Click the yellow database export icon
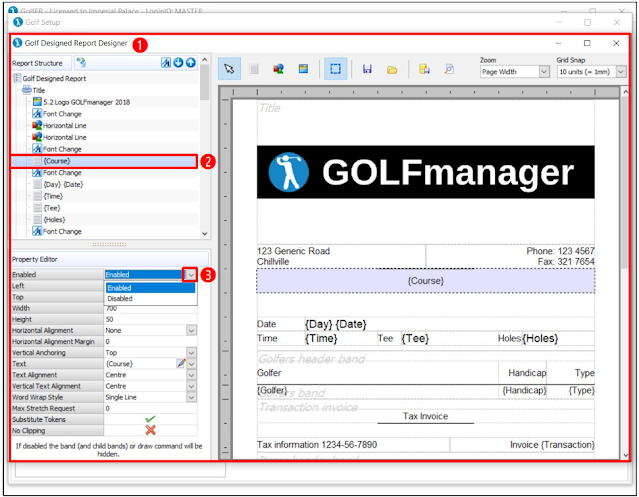 tap(424, 69)
